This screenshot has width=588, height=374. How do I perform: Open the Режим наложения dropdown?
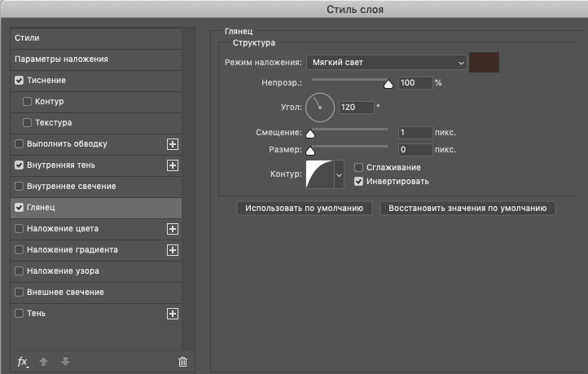pos(387,63)
